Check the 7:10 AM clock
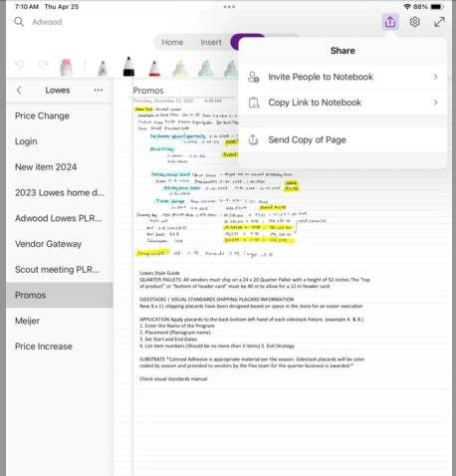 [x=27, y=7]
